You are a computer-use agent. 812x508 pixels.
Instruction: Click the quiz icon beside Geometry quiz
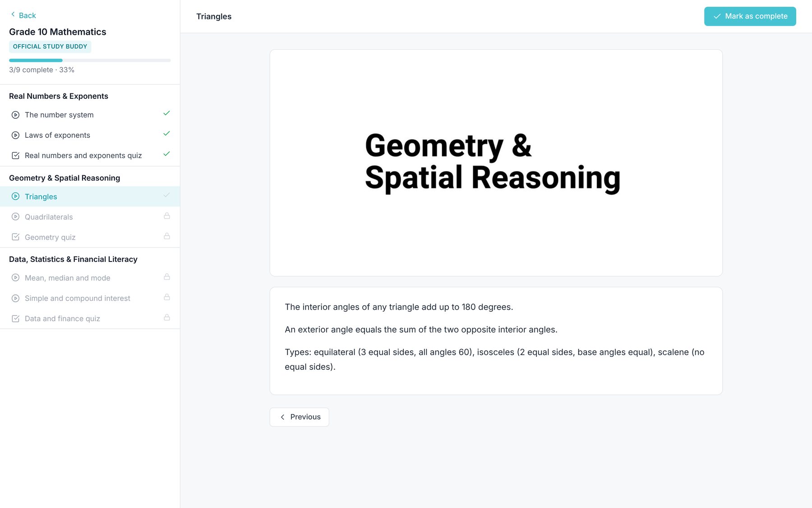pos(15,237)
